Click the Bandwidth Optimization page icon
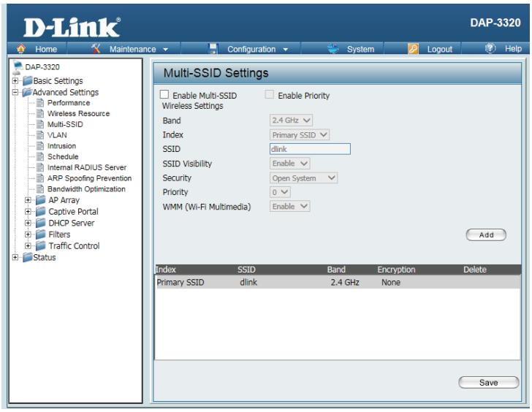 40,189
